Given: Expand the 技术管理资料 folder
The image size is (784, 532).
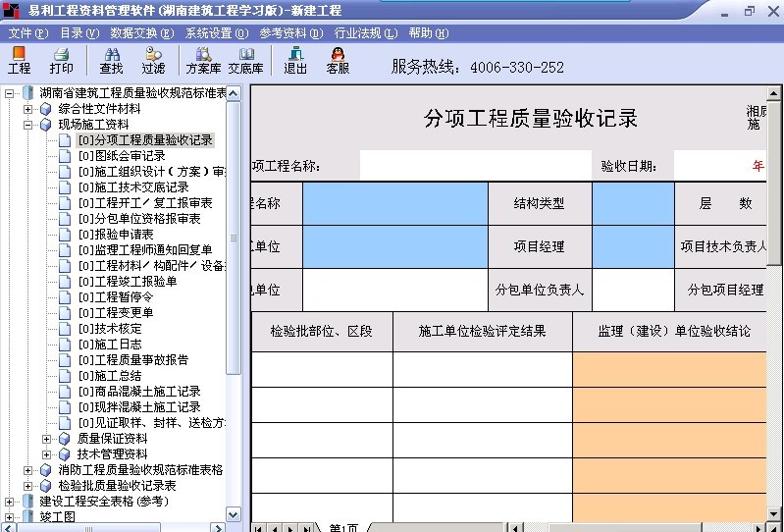Looking at the screenshot, I should tap(47, 454).
